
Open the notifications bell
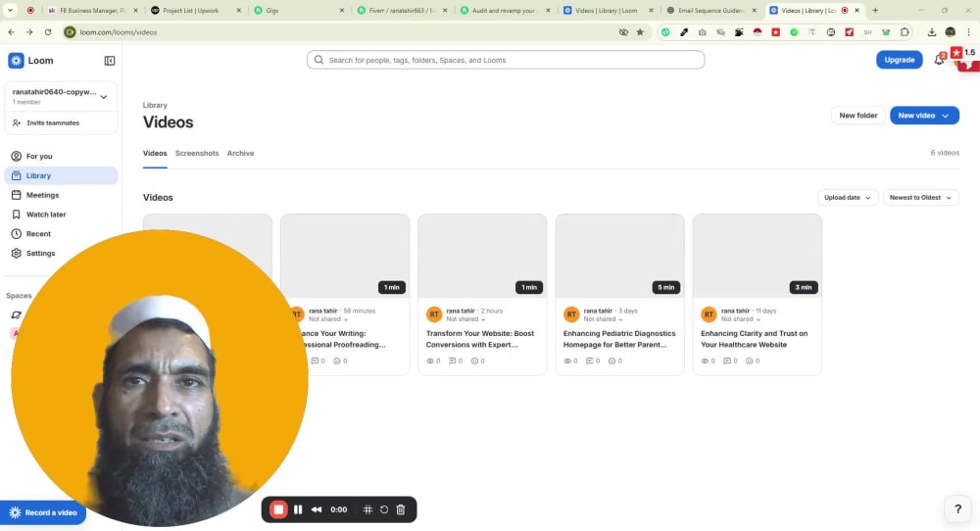939,60
